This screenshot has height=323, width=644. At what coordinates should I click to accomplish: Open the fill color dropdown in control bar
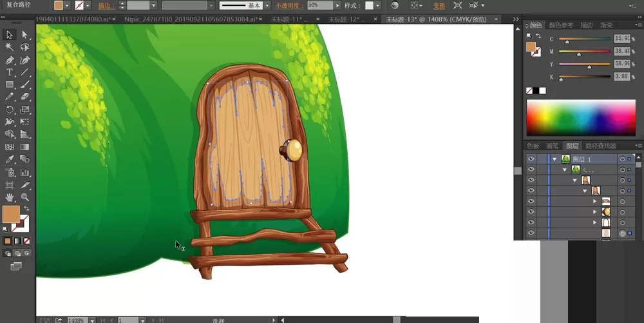tap(67, 6)
